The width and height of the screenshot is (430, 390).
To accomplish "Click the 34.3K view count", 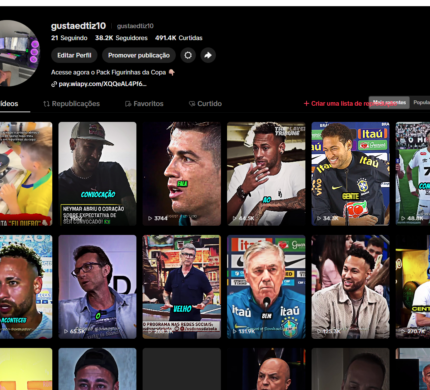I will [x=330, y=218].
